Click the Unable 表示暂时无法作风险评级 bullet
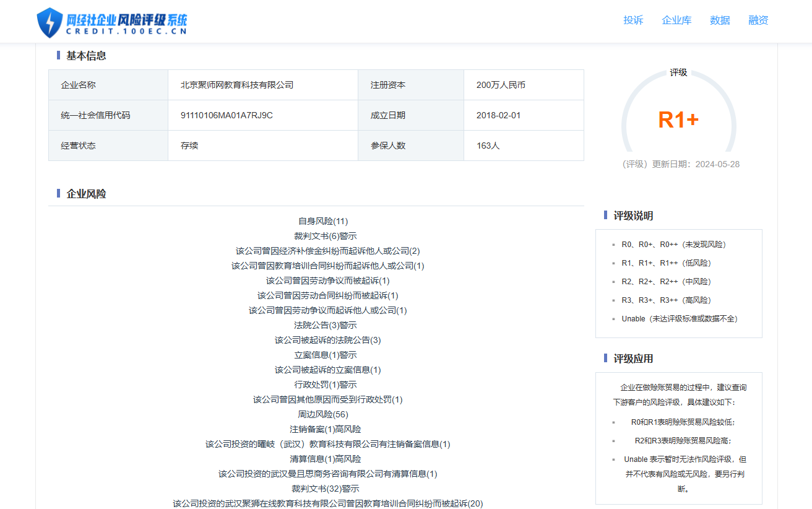Viewport: 812px width, 509px height. pos(685,474)
